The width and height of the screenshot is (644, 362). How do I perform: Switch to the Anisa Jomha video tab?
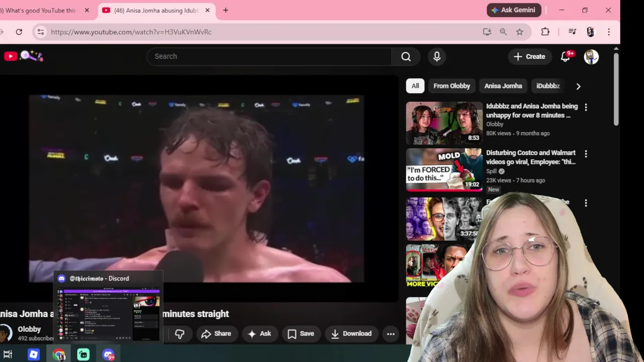point(156,10)
